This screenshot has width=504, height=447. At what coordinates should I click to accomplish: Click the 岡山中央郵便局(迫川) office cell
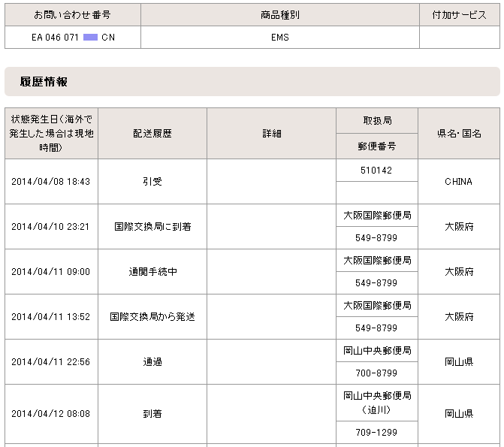(377, 402)
